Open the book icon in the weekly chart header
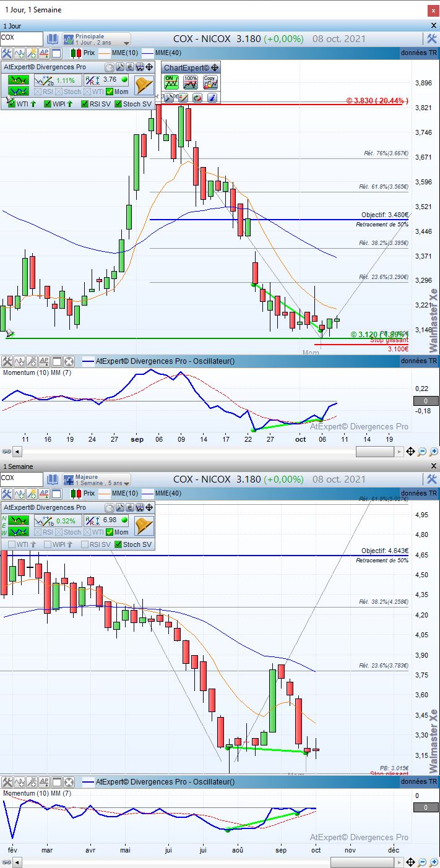Viewport: 440px width, 868px height. point(53,479)
